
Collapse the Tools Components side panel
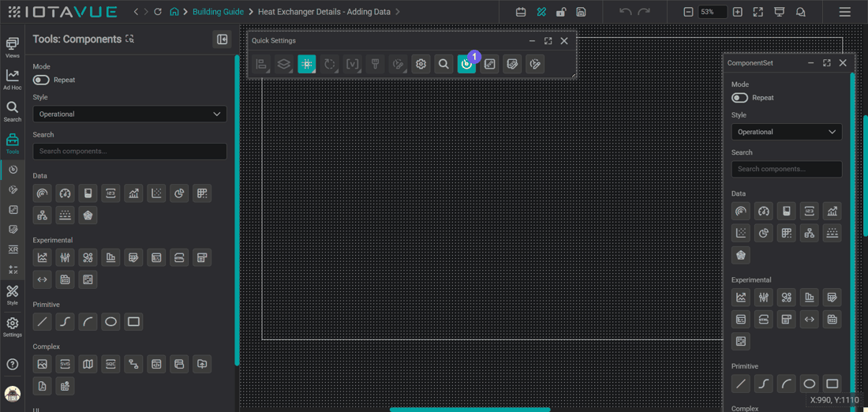pos(222,39)
